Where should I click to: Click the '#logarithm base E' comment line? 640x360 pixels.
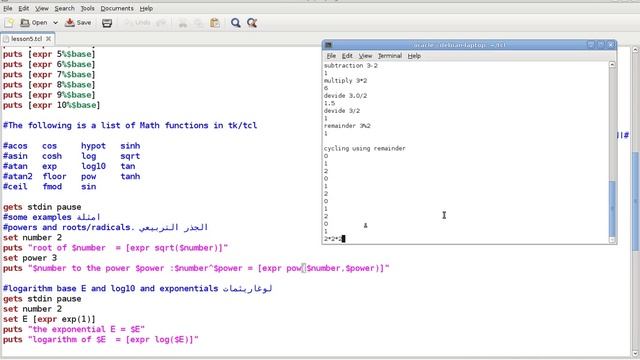pos(137,289)
